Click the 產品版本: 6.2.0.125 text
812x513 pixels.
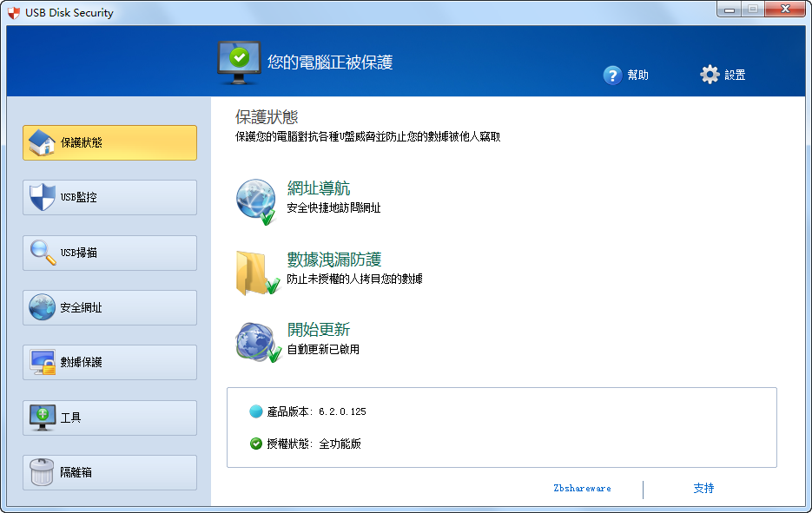[316, 411]
